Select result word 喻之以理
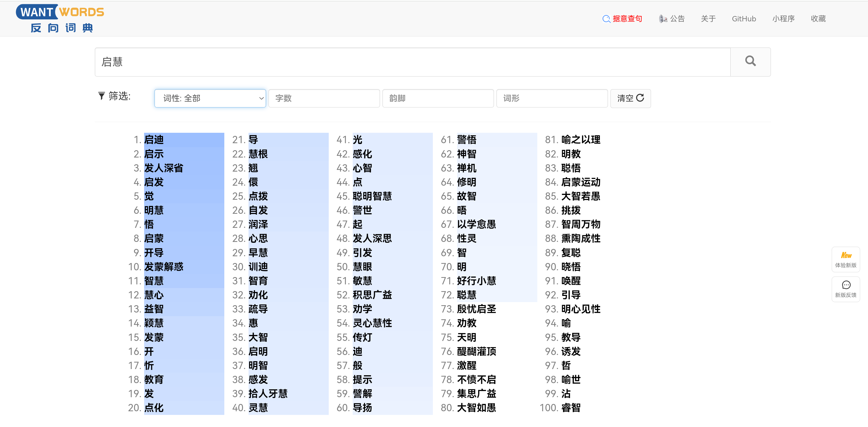 581,140
